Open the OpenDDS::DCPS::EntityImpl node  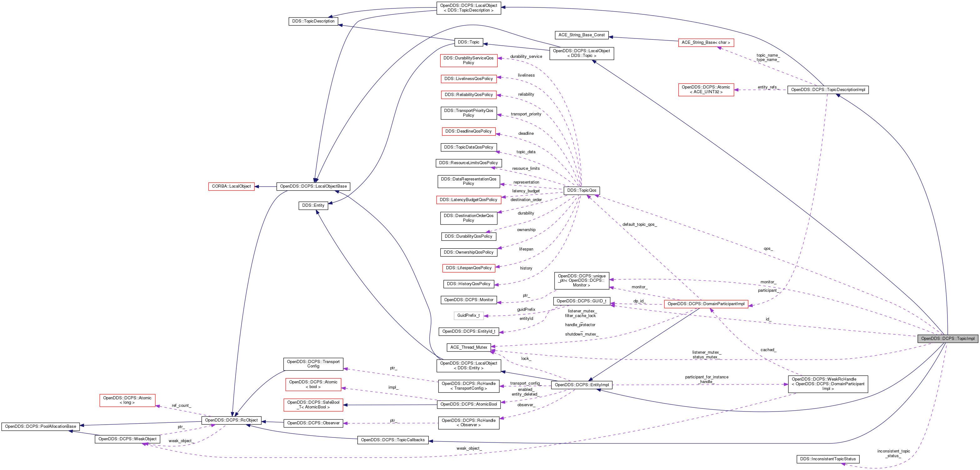coord(582,385)
